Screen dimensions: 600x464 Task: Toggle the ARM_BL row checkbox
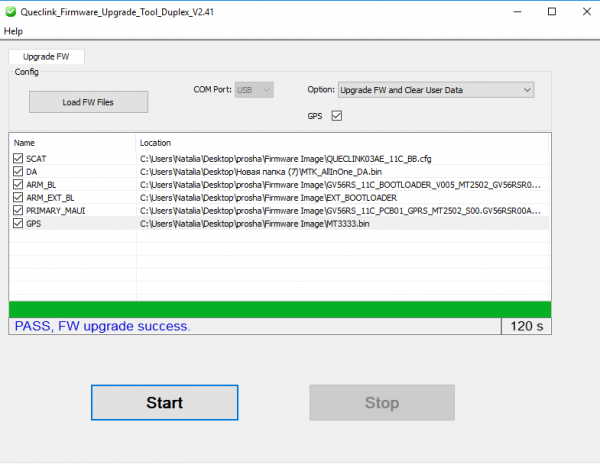18,184
